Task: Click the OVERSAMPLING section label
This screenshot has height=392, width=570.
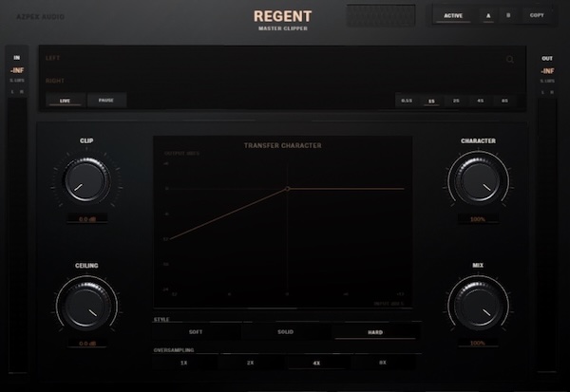Action: (174, 350)
